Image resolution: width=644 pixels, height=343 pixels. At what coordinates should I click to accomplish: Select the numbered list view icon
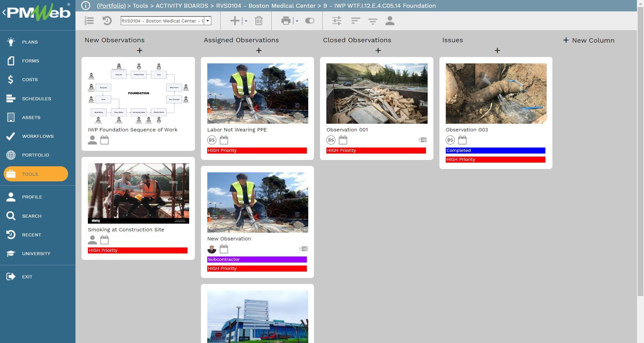tap(89, 21)
